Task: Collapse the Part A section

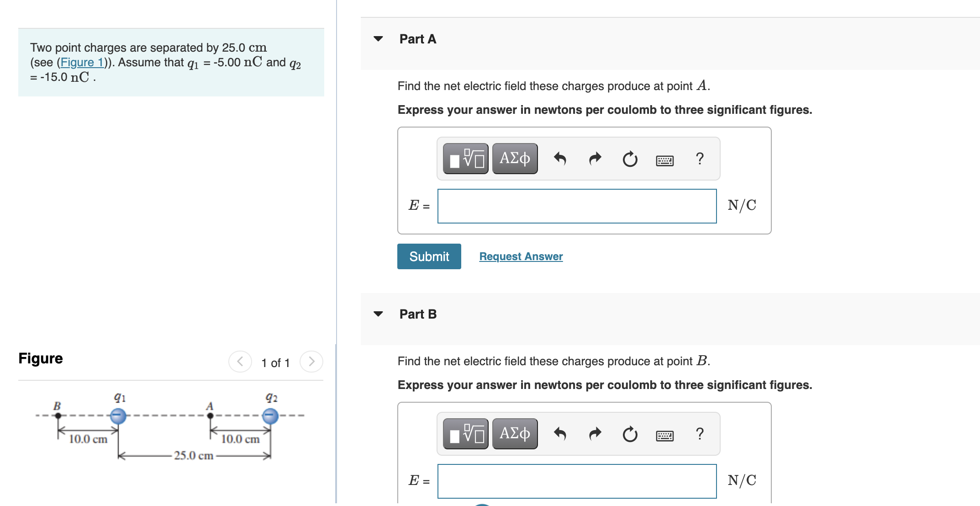Action: 378,39
